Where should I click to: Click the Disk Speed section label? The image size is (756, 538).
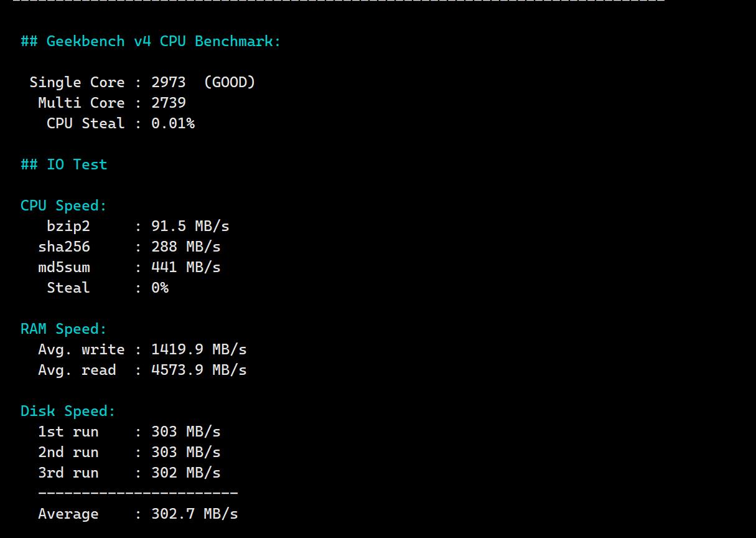[68, 411]
